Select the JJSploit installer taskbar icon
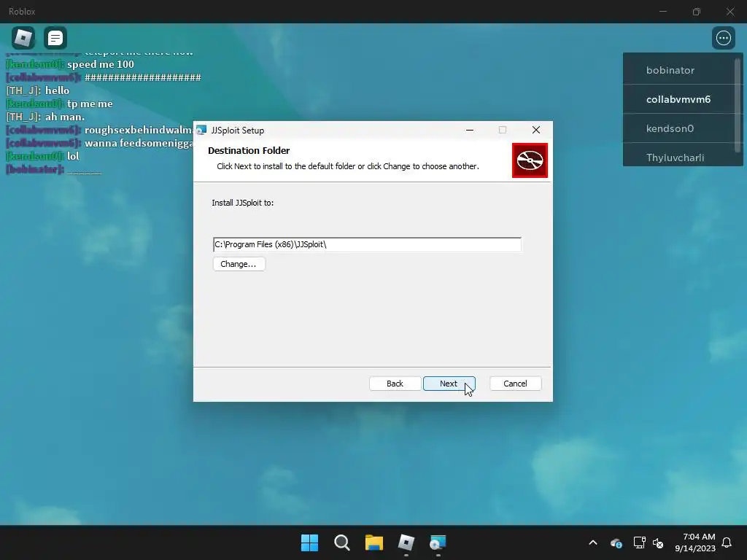Viewport: 747px width, 560px height. (438, 542)
